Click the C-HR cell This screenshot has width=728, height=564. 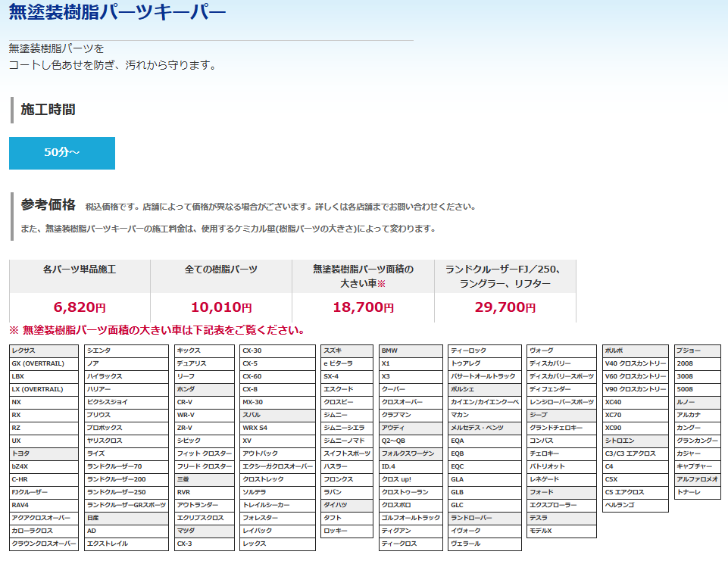[44, 479]
